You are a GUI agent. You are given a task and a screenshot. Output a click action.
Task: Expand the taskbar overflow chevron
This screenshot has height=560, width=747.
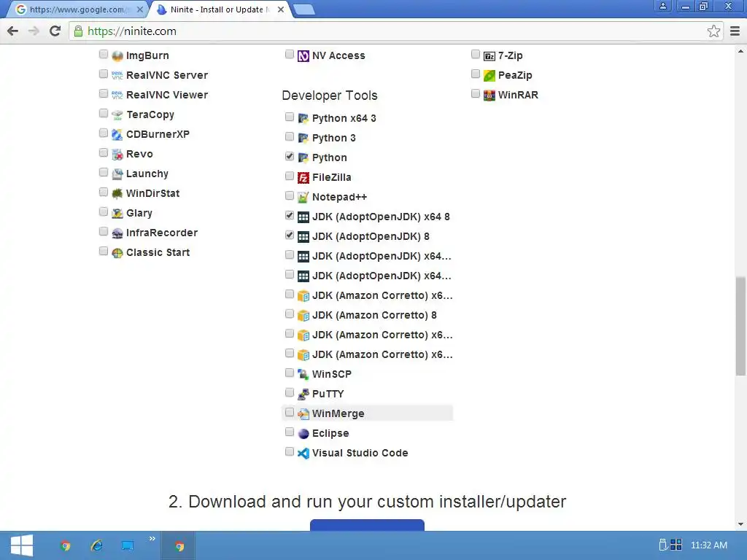coord(152,539)
